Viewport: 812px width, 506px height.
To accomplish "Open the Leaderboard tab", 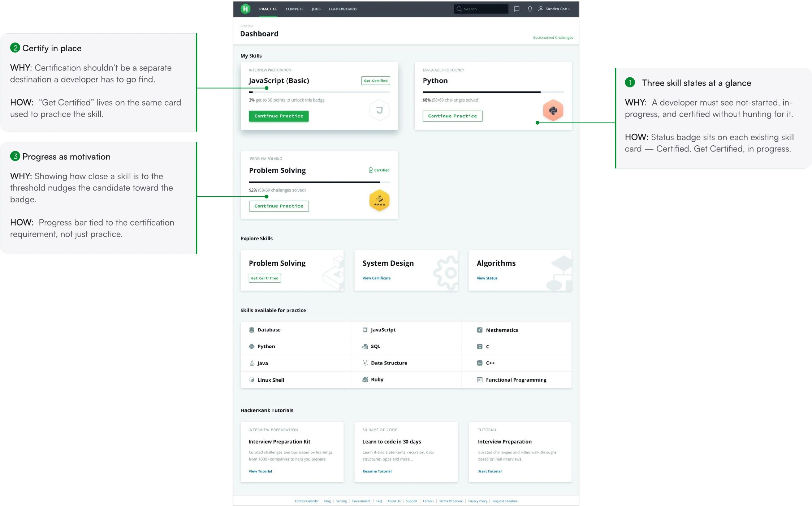I will 342,9.
